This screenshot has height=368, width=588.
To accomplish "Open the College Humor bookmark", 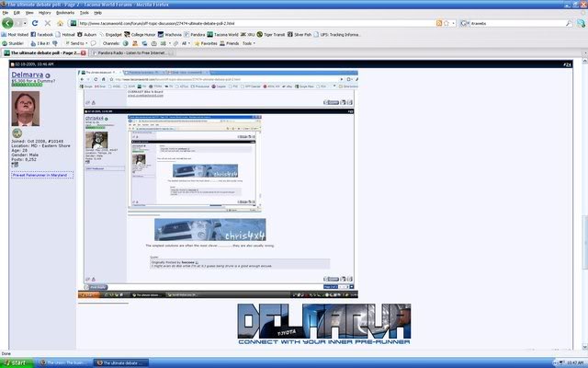I will [x=140, y=35].
